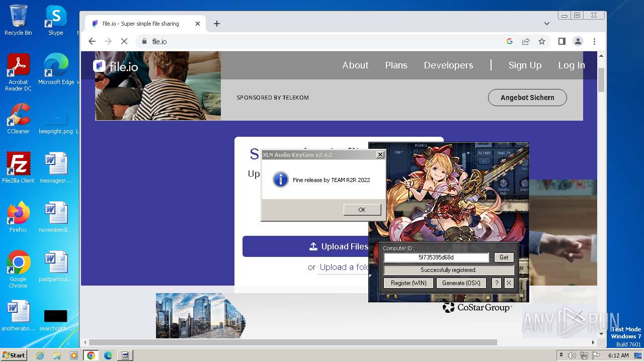The height and width of the screenshot is (362, 644).
Task: Open the anotherabo Word document
Action: click(18, 315)
